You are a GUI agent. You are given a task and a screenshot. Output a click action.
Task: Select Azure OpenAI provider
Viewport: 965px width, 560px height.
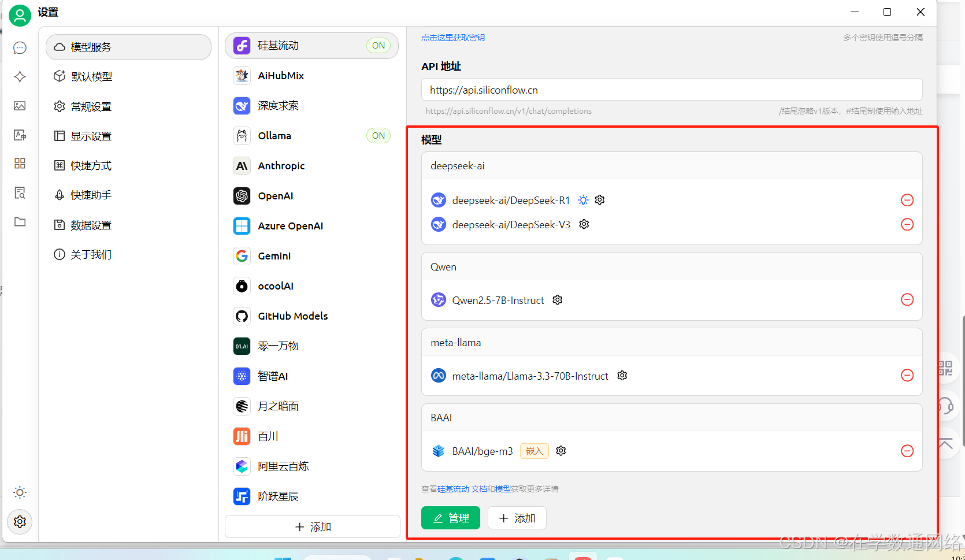[312, 226]
